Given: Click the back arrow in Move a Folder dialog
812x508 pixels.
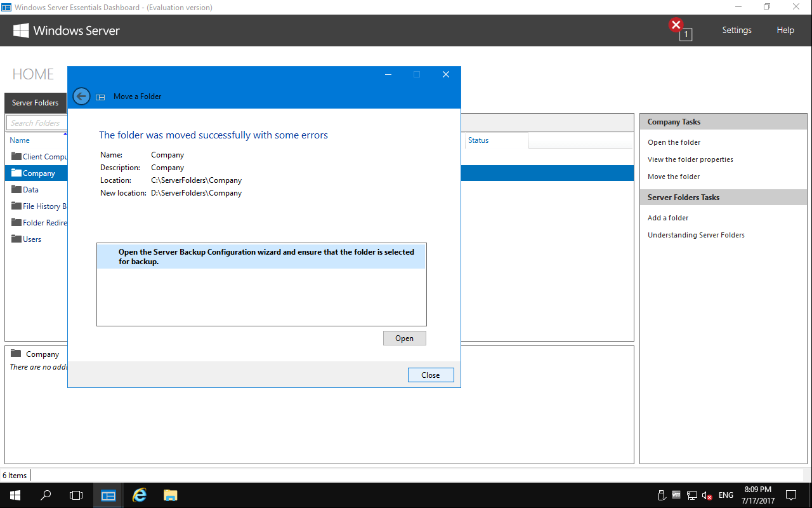Looking at the screenshot, I should [81, 96].
